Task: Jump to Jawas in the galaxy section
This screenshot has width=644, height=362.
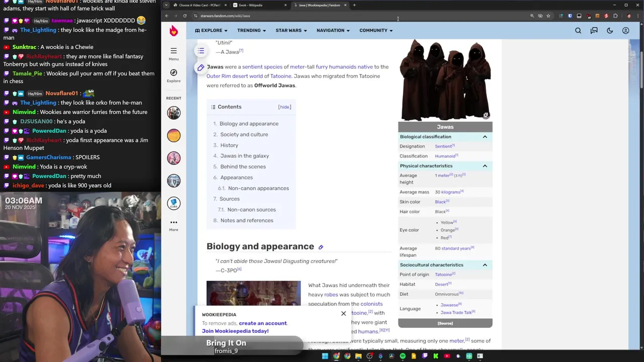Action: [x=245, y=156]
